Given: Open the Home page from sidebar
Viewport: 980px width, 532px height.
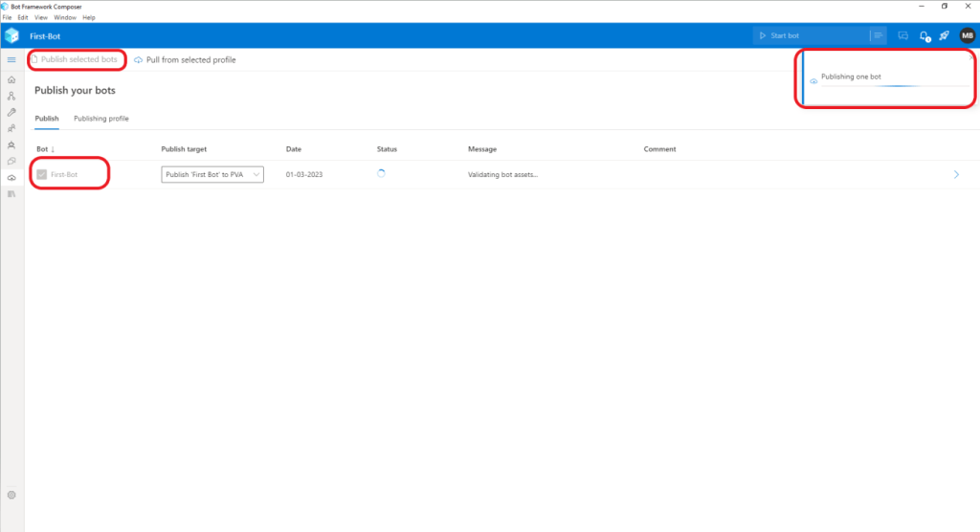Looking at the screenshot, I should pyautogui.click(x=11, y=79).
